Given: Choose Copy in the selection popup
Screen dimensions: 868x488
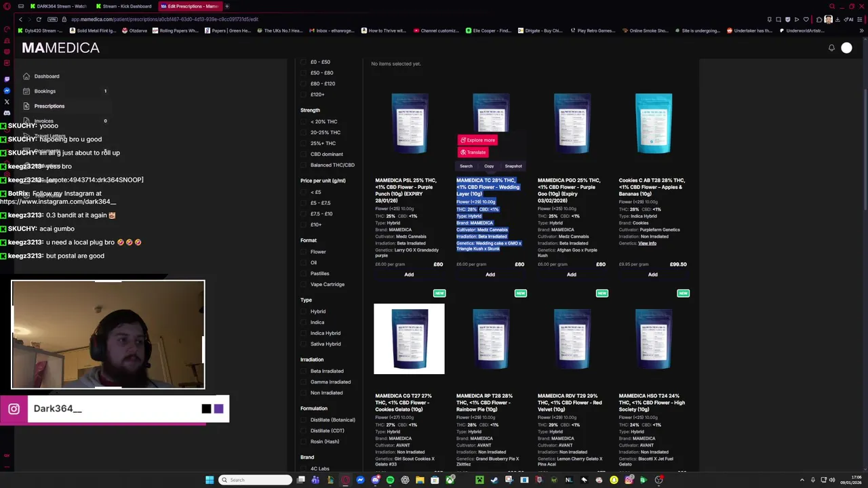Looking at the screenshot, I should [489, 166].
